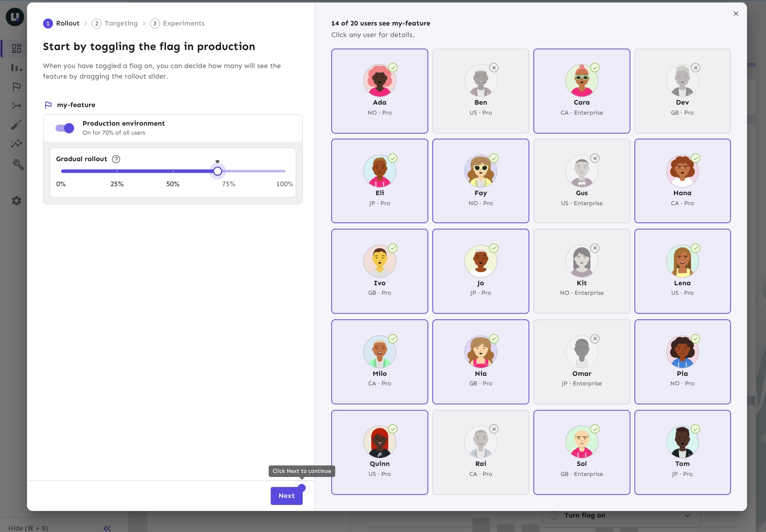Open Hana's user card
766x532 pixels.
tap(682, 181)
